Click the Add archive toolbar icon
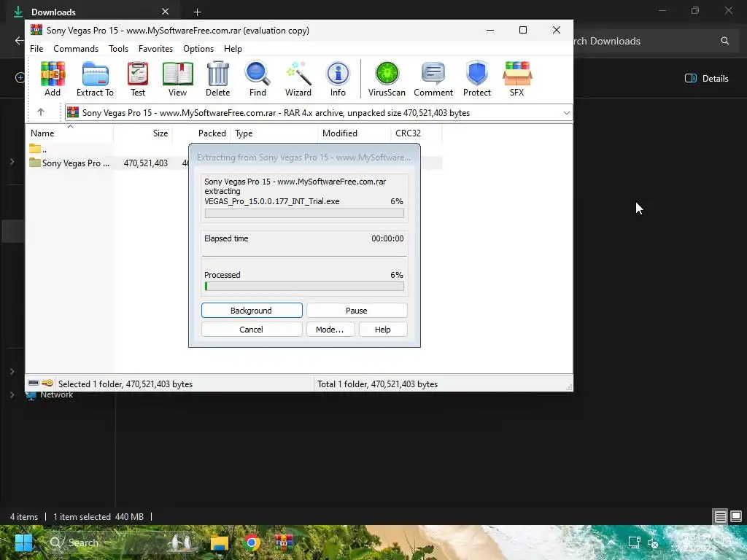This screenshot has width=747, height=560. (x=53, y=79)
